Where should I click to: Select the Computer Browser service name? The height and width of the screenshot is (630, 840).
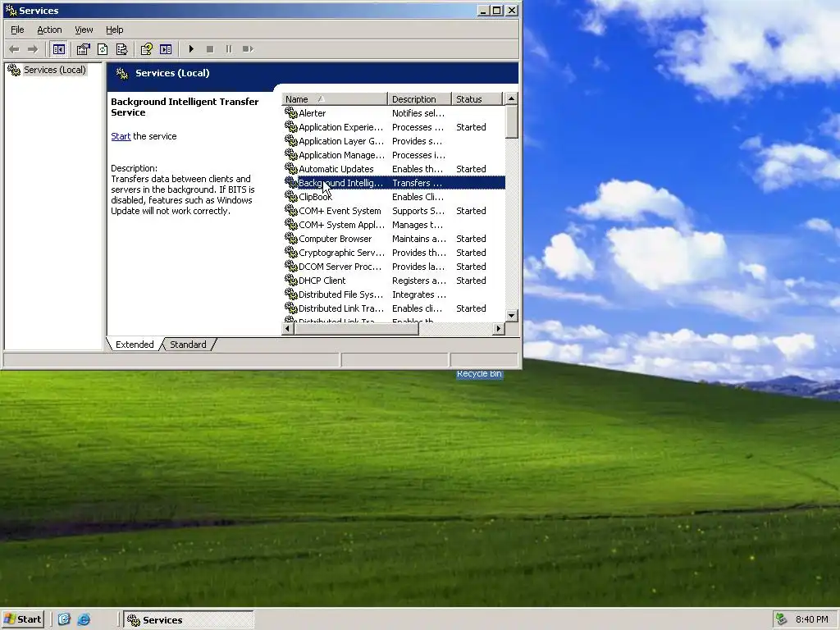point(335,239)
